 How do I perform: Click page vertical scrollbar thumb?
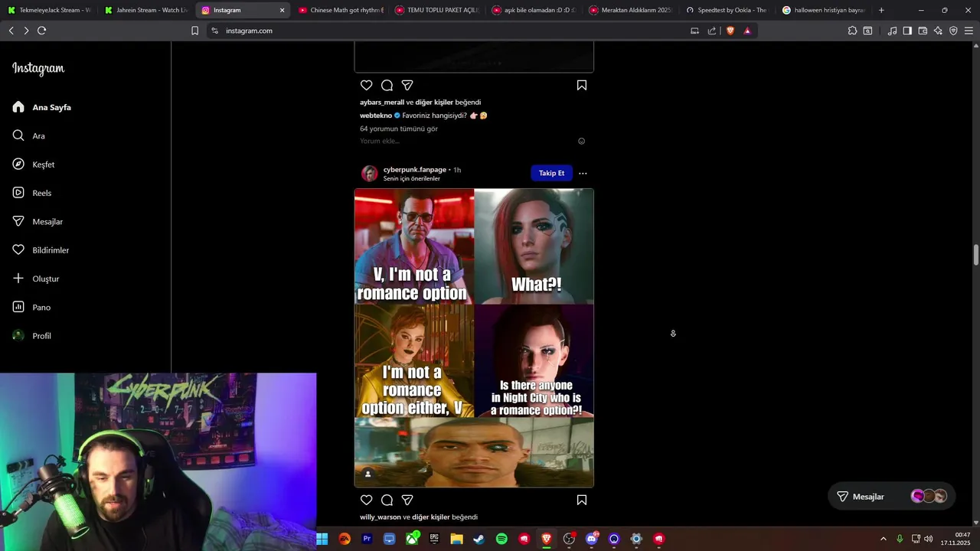click(x=976, y=255)
